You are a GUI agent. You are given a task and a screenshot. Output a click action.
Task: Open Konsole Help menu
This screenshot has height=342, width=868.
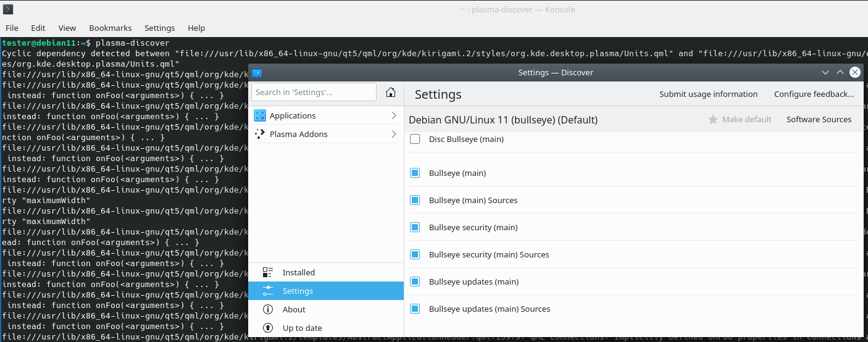(196, 28)
